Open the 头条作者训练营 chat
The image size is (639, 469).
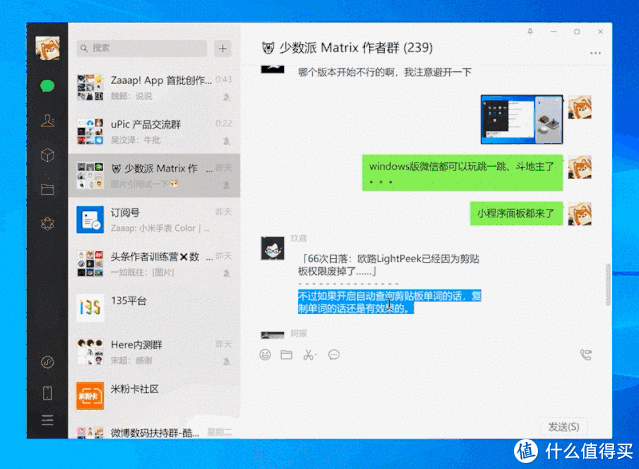click(x=154, y=264)
